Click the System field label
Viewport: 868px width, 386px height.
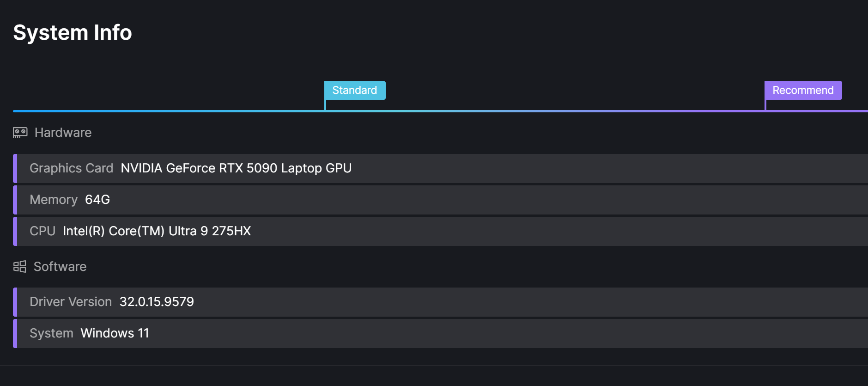[x=51, y=333]
